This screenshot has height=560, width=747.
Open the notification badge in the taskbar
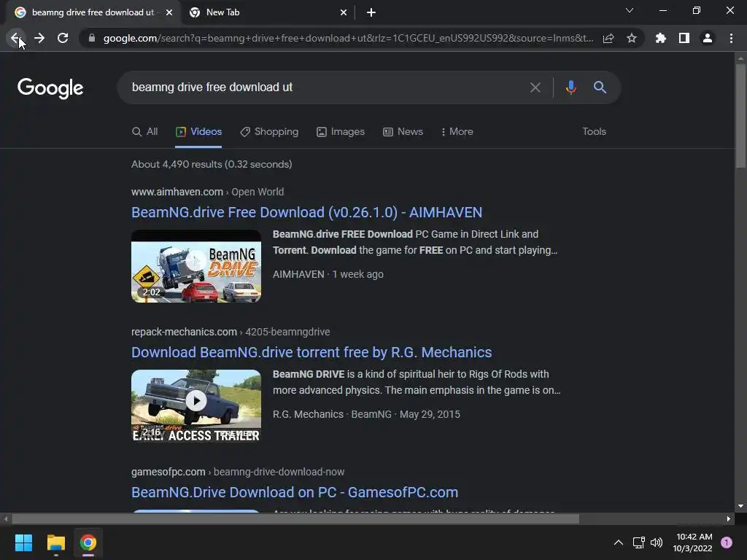[727, 542]
